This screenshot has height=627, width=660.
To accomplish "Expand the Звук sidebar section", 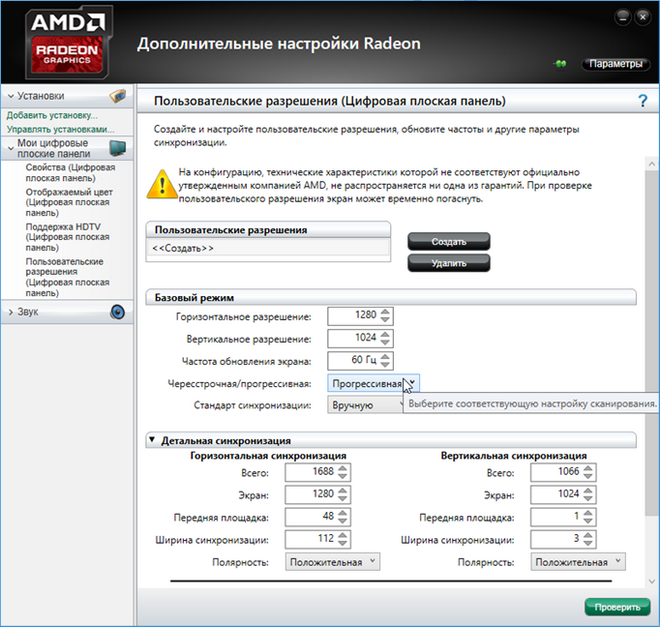I will 12,312.
